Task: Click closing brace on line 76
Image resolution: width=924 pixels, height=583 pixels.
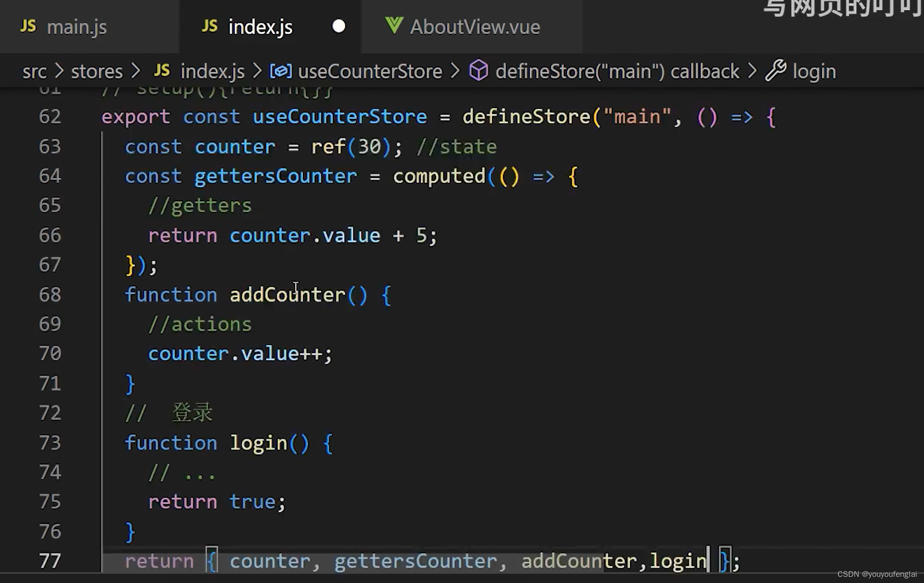Action: (x=130, y=532)
